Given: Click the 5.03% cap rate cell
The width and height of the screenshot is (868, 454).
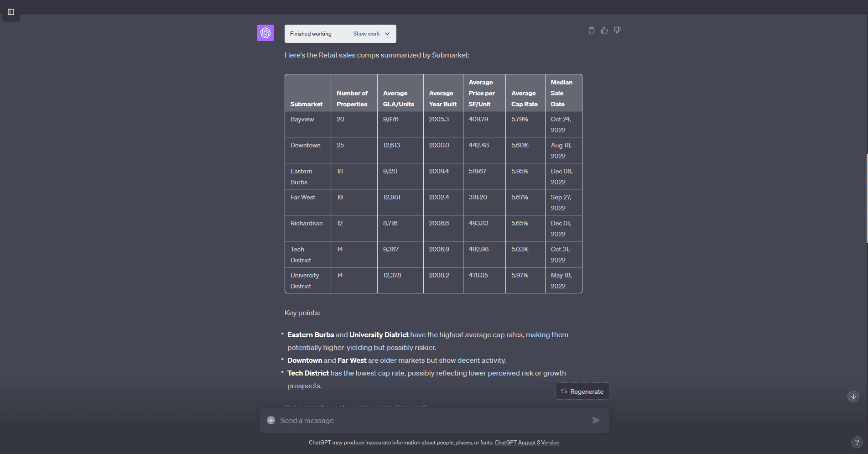Looking at the screenshot, I should click(x=520, y=249).
